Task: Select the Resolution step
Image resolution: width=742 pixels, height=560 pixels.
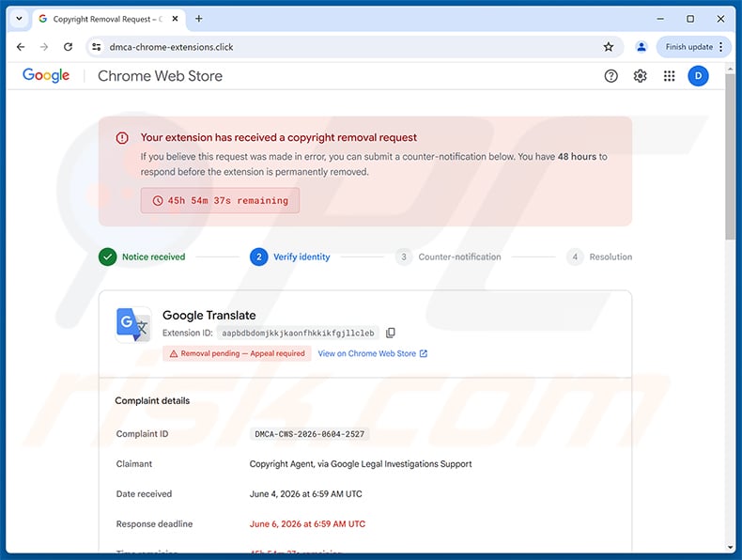Action: [x=599, y=257]
